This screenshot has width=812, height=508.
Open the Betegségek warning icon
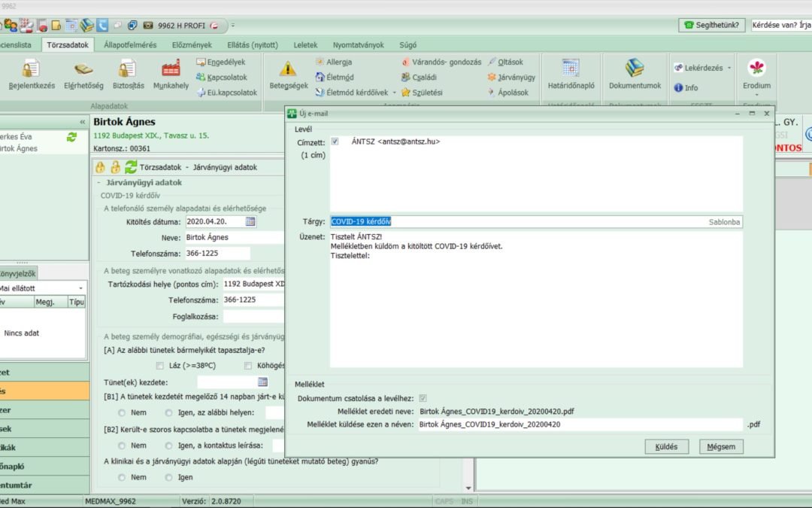288,70
